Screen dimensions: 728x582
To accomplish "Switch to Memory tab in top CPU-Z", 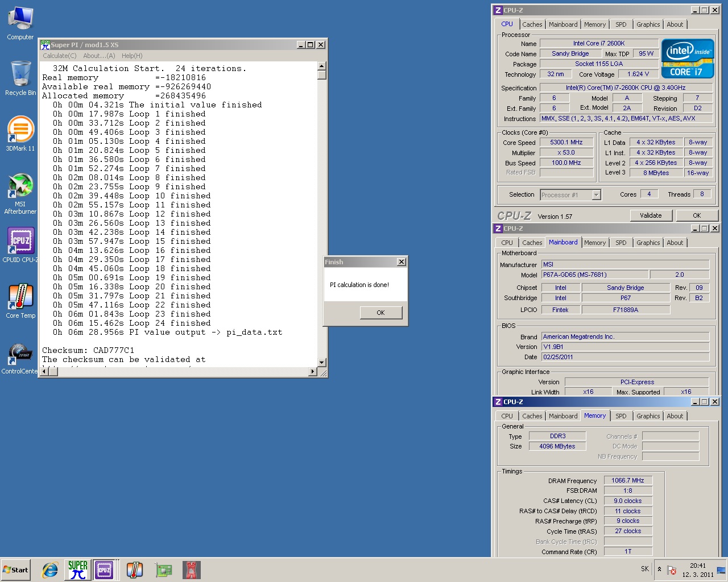I will pos(595,24).
